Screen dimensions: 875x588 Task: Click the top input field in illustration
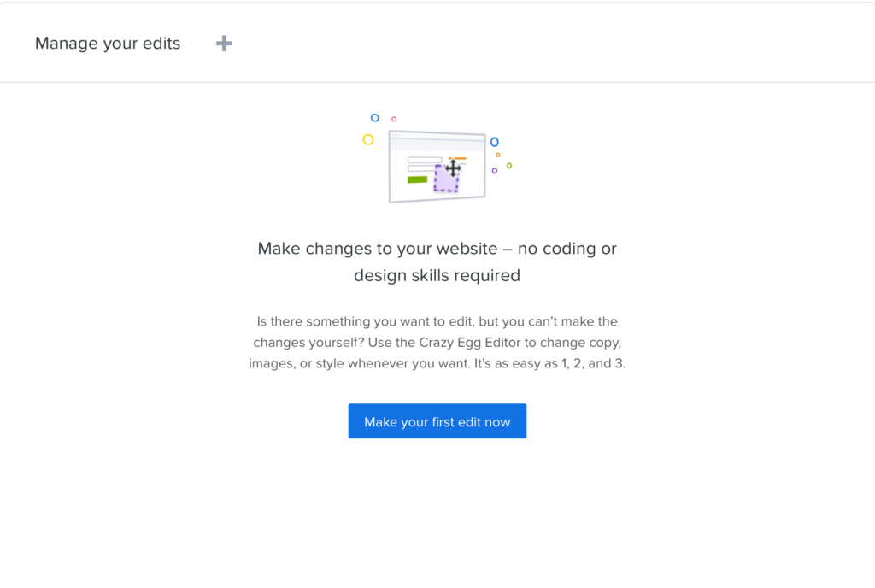point(424,160)
